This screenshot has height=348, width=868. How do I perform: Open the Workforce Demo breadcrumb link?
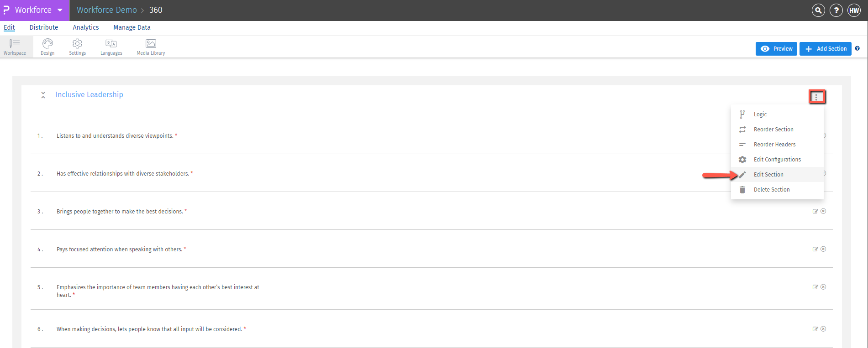[x=106, y=10]
